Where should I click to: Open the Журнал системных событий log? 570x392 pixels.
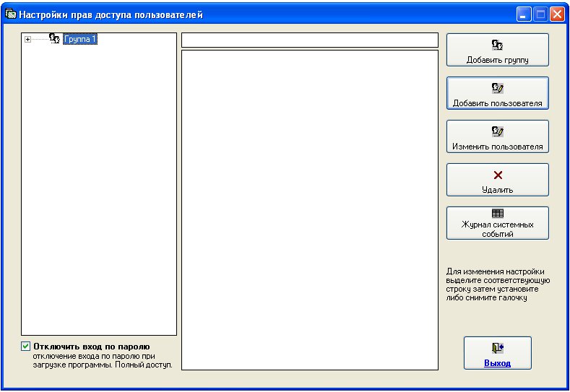pyautogui.click(x=497, y=223)
